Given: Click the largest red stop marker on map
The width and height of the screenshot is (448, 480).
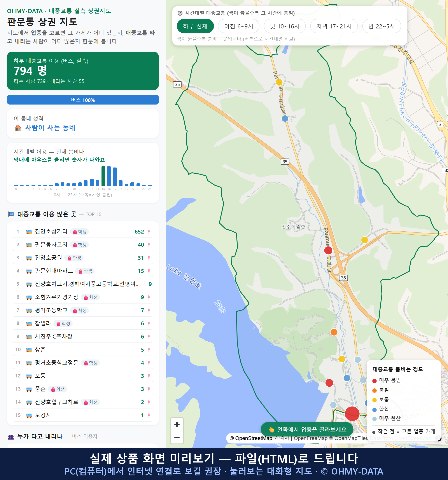Looking at the screenshot, I should (352, 414).
